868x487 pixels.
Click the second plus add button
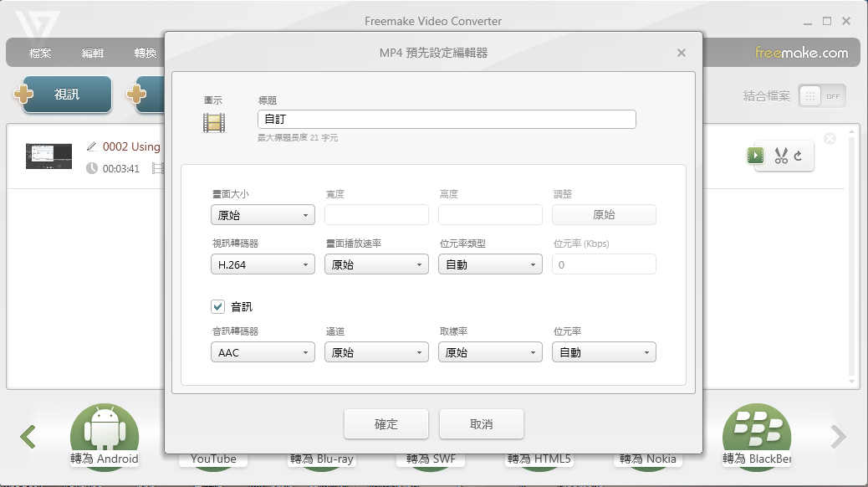click(x=136, y=94)
